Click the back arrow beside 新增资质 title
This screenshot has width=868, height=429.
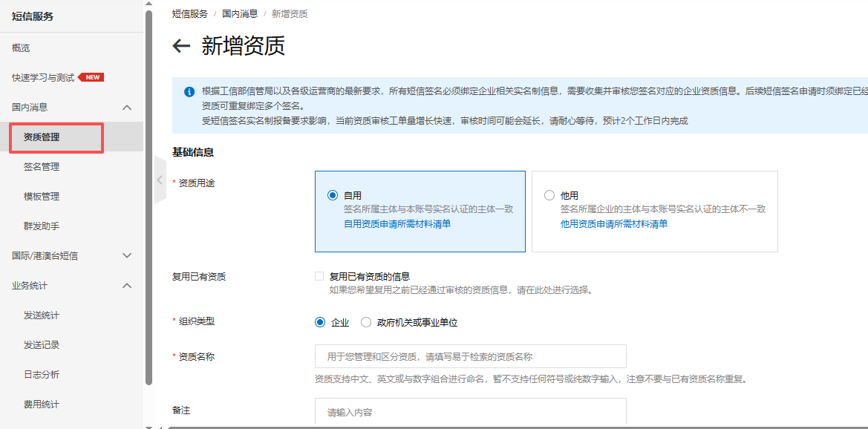pyautogui.click(x=180, y=45)
